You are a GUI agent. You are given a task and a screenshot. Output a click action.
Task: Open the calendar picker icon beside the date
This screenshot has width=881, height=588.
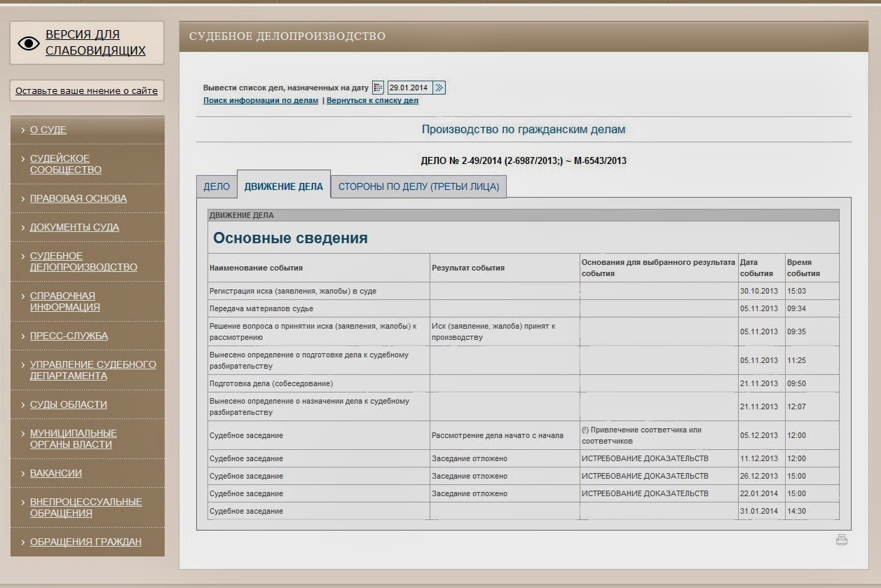(x=378, y=88)
